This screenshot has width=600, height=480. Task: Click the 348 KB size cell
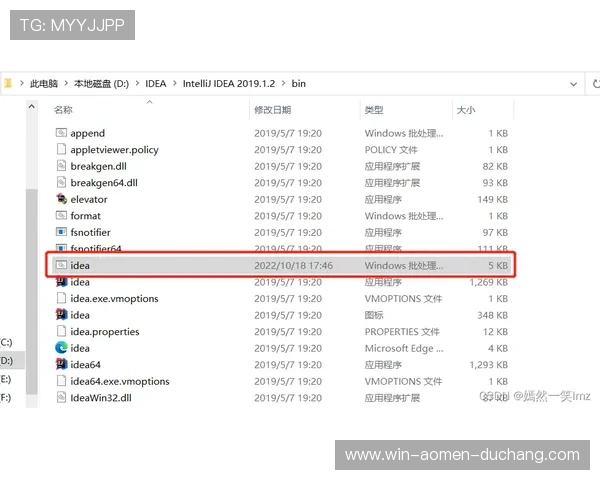pos(492,315)
